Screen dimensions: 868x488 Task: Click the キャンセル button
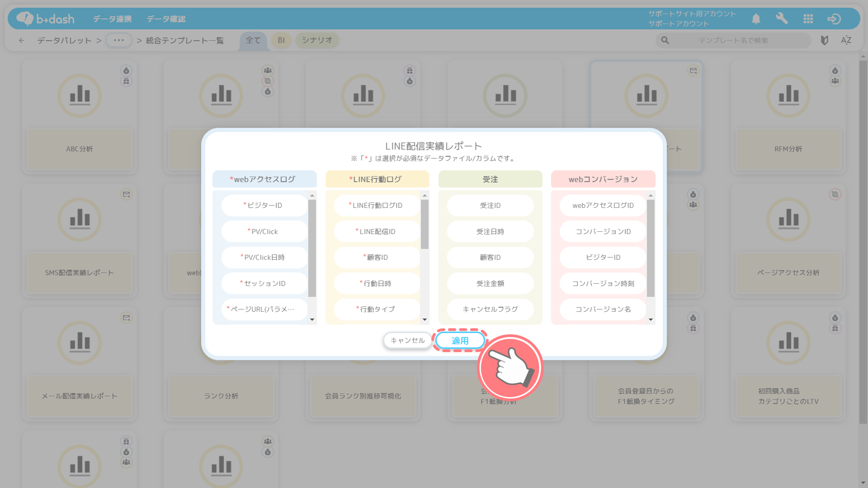[x=407, y=341]
